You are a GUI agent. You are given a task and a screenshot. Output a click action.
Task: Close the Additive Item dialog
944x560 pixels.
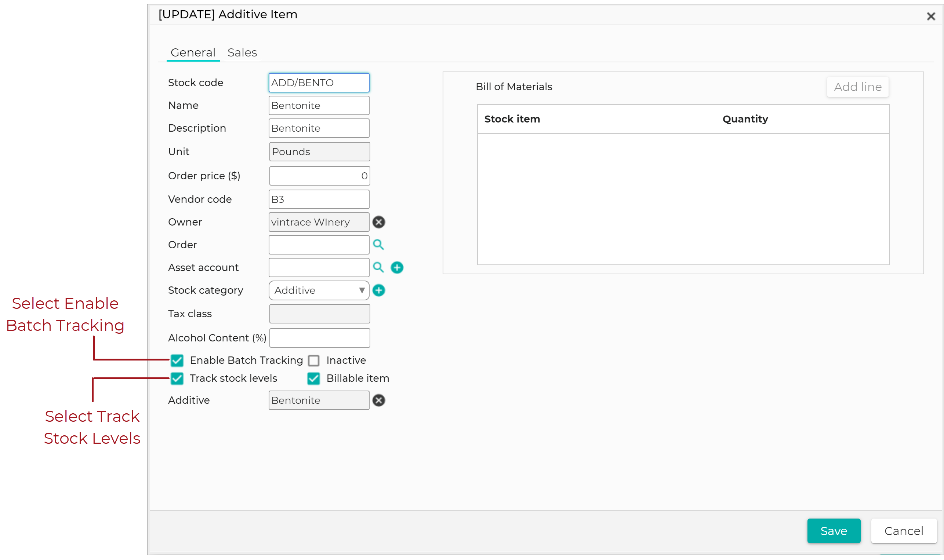(931, 16)
